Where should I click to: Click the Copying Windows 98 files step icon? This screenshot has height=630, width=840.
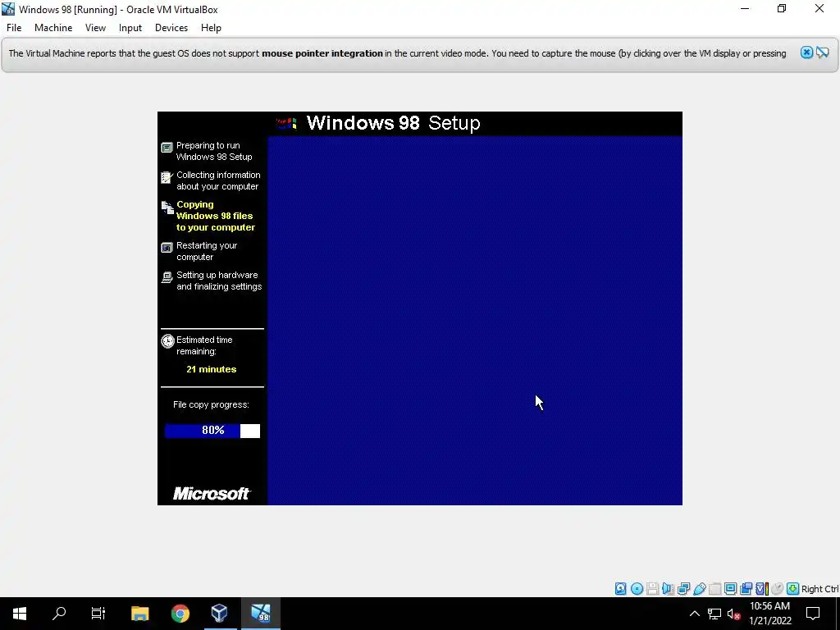click(x=167, y=207)
